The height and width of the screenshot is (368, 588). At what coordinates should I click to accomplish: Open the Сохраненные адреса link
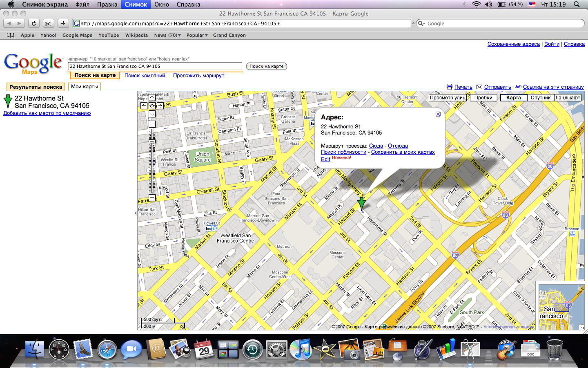tap(513, 44)
